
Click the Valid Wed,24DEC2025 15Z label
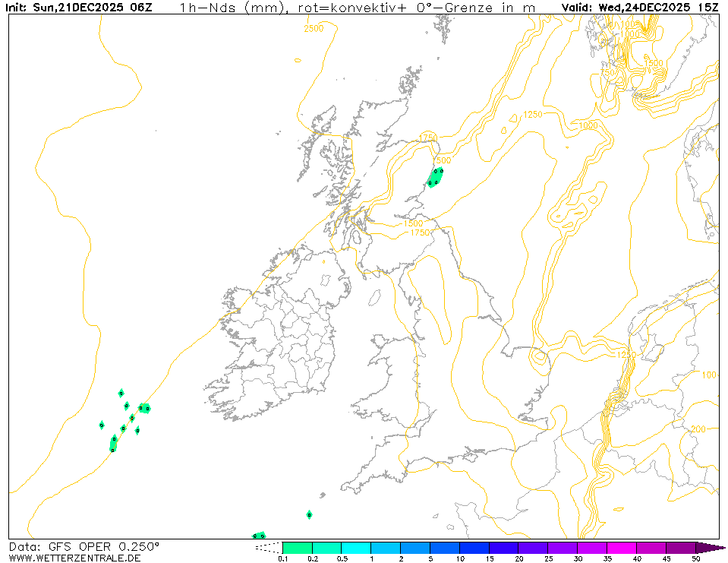click(639, 8)
